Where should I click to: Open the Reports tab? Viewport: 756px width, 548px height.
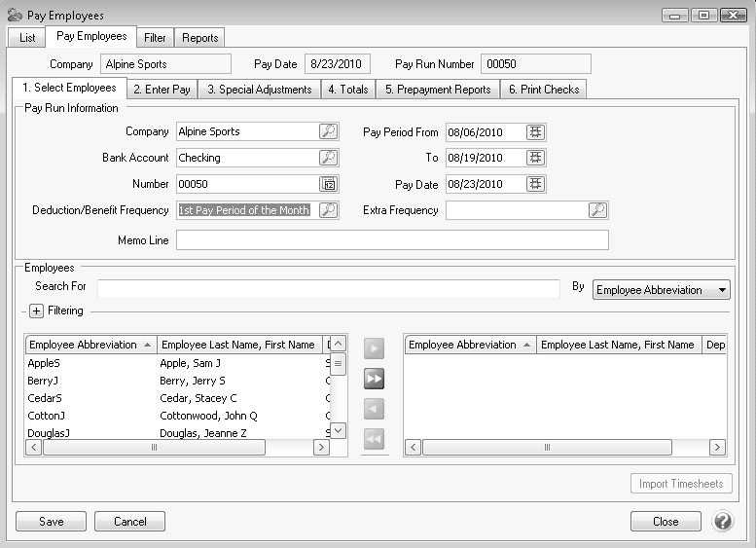coord(200,38)
